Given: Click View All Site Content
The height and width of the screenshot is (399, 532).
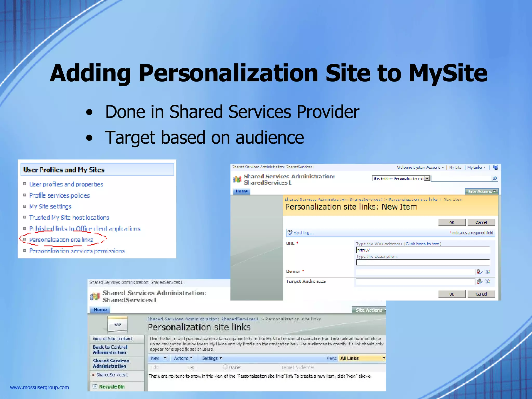Looking at the screenshot, I should click(112, 339).
